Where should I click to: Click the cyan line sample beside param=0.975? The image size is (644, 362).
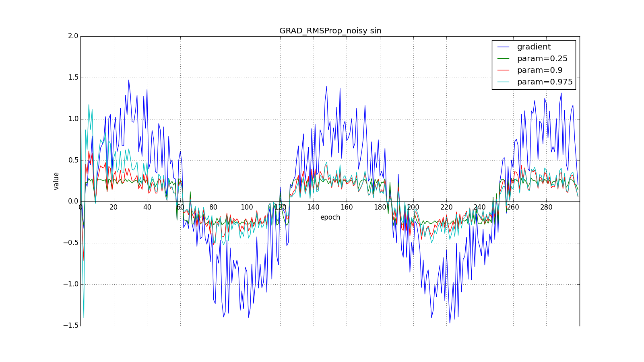pos(504,82)
